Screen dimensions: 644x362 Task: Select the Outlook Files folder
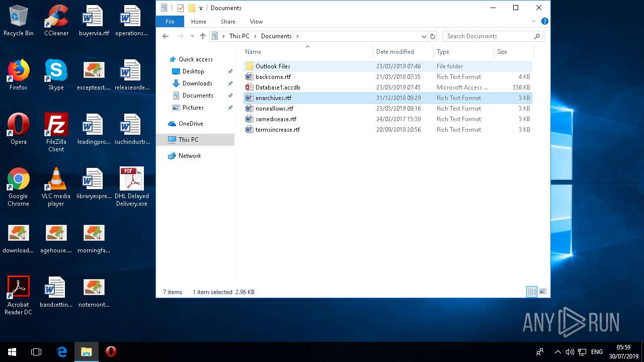[387, 66]
